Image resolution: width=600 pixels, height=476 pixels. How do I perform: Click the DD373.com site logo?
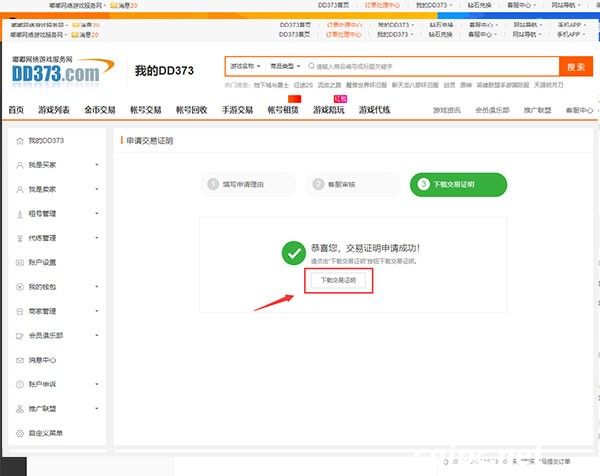click(55, 72)
